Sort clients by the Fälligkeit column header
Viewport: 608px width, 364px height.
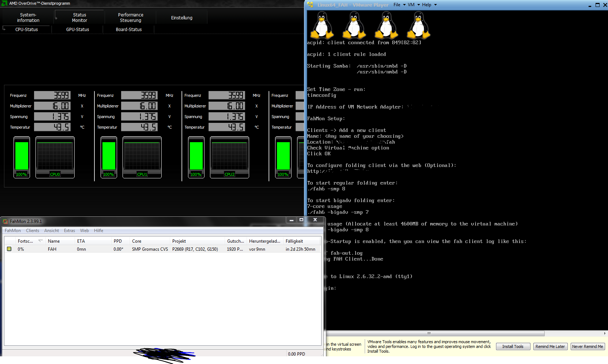point(302,241)
